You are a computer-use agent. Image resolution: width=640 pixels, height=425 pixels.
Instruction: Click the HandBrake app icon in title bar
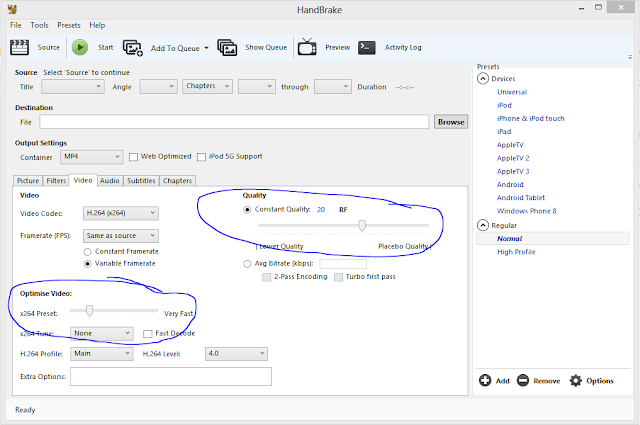click(13, 9)
